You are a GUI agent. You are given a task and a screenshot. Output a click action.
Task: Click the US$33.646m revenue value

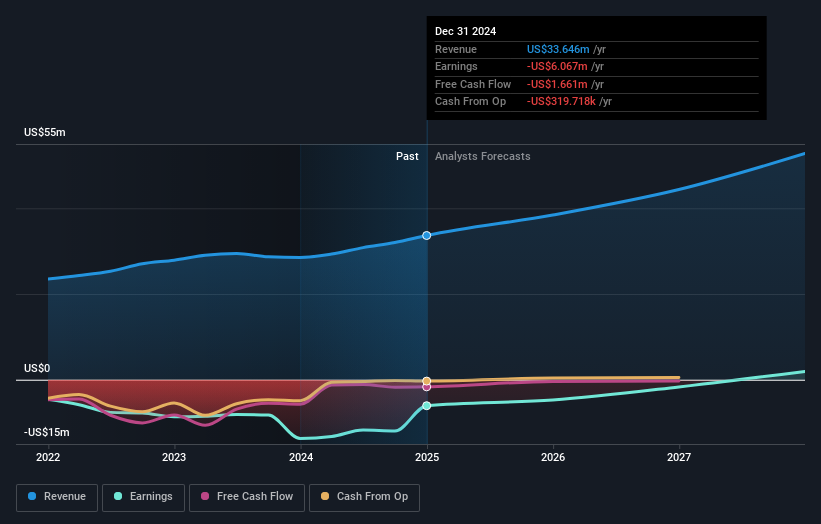pos(558,49)
